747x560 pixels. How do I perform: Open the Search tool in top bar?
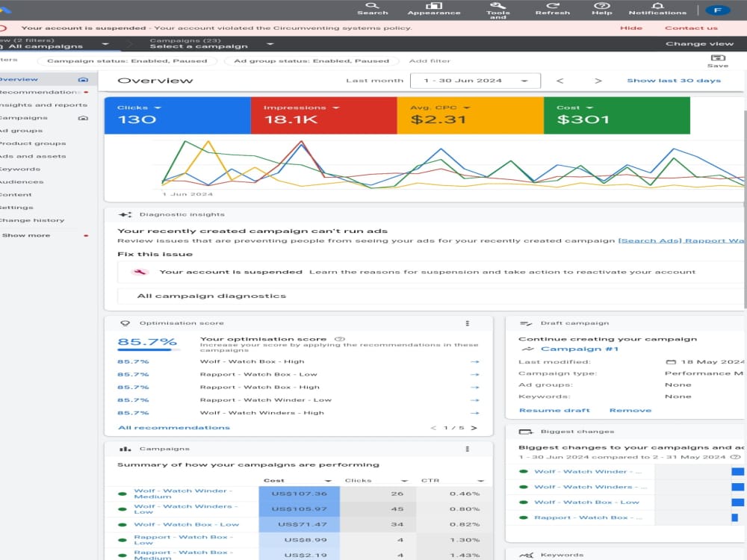pyautogui.click(x=372, y=8)
